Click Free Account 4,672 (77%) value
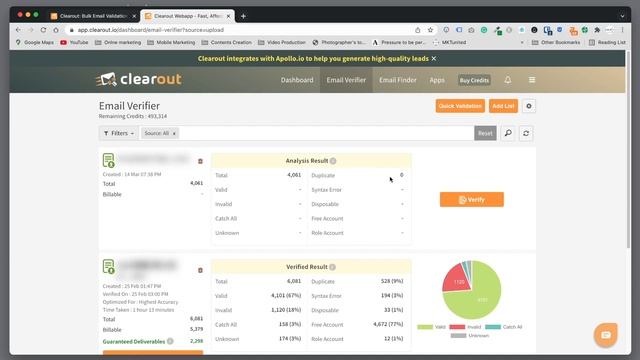 tap(388, 324)
